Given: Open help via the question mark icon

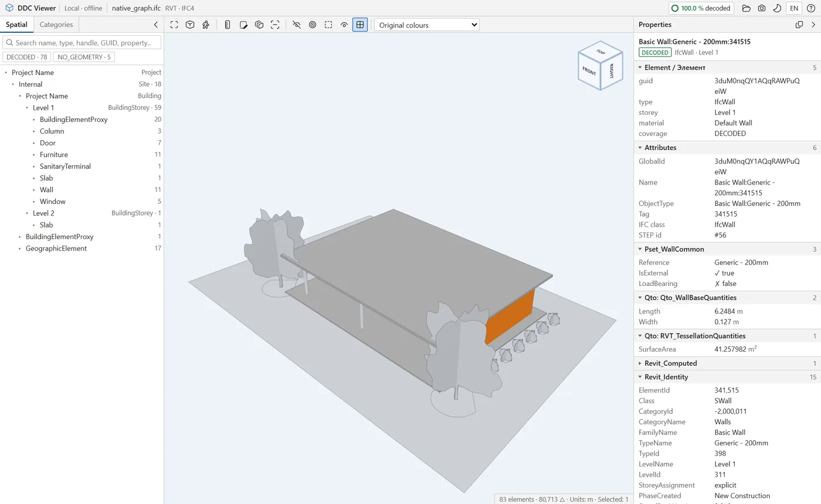Looking at the screenshot, I should click(x=811, y=8).
